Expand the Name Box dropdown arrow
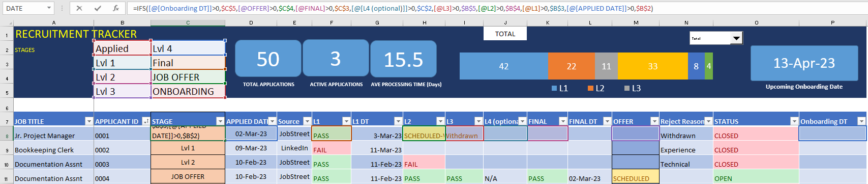This screenshot has width=868, height=184. [49, 8]
